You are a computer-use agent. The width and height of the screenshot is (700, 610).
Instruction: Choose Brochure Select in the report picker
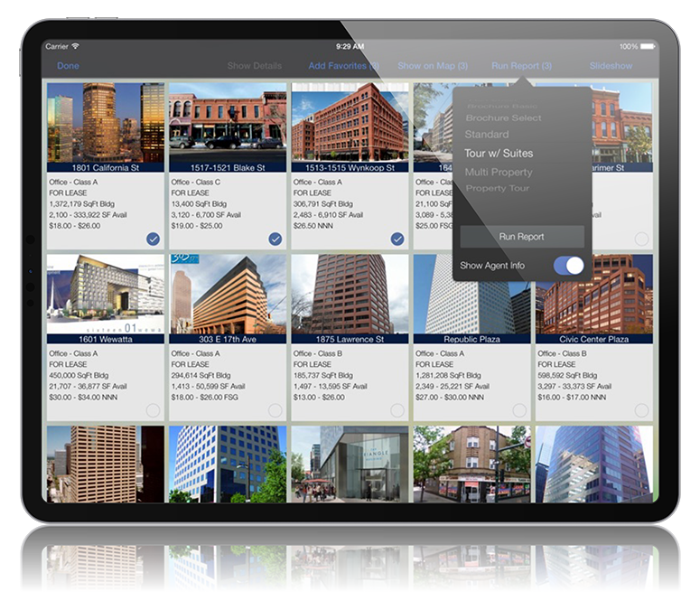tap(503, 117)
